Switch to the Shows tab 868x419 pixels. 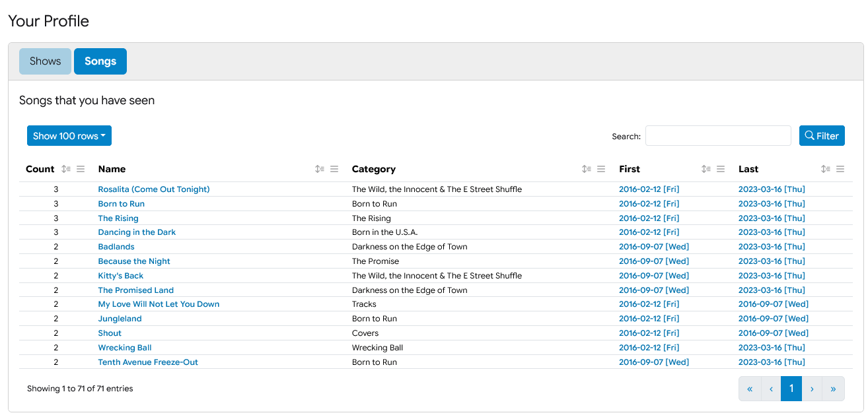(45, 61)
